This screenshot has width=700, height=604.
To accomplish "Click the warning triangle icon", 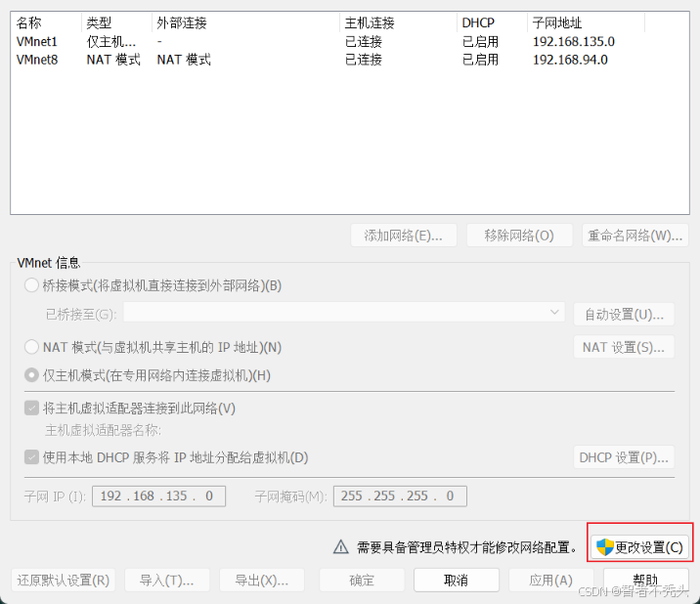I will 340,547.
